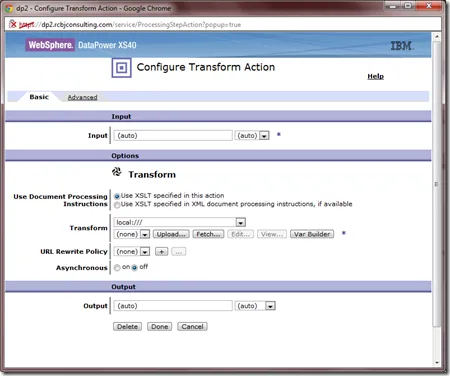Set Asynchronous to off
The width and height of the screenshot is (450, 376).
[134, 268]
